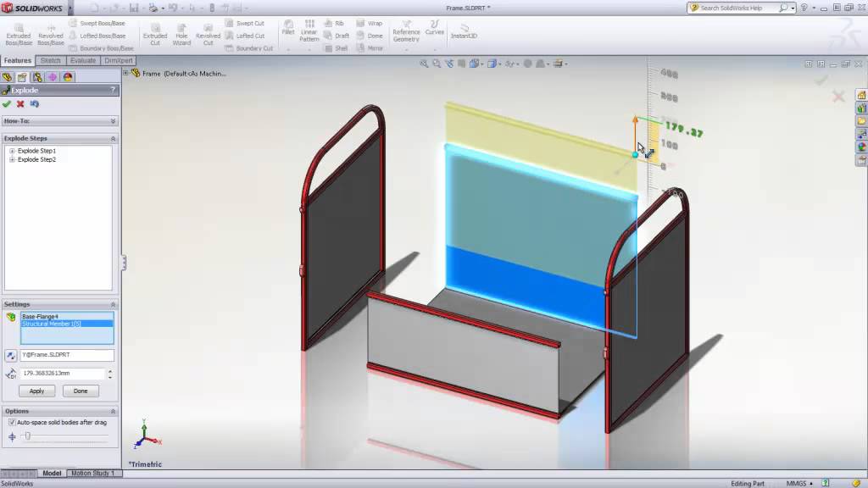Select the Revolved Boss/Base tool
The image size is (868, 488).
tap(50, 35)
